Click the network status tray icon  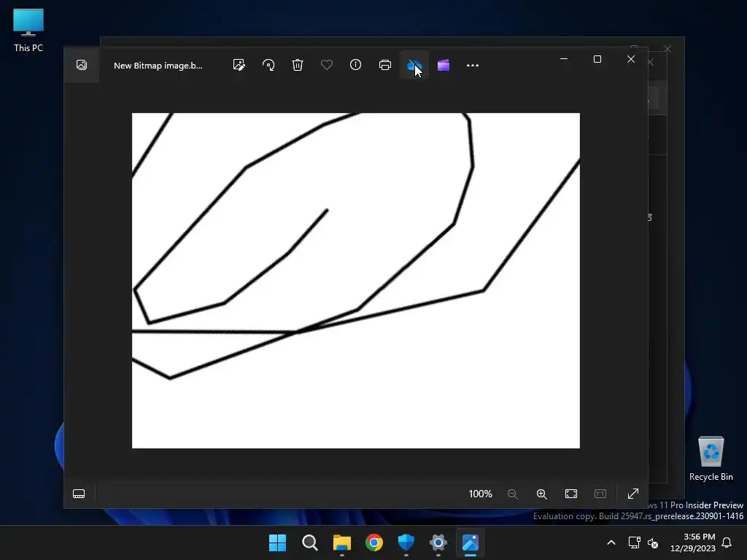pyautogui.click(x=634, y=542)
